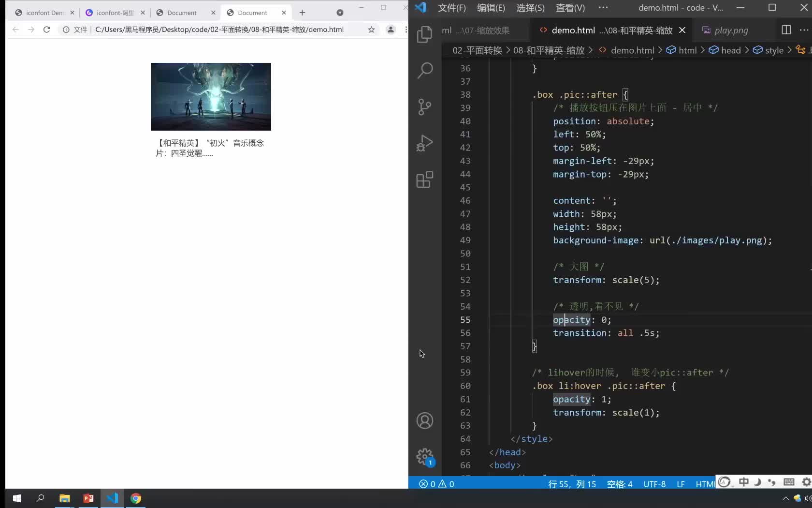This screenshot has width=812, height=508.
Task: Open the Source Control panel
Action: click(x=424, y=107)
